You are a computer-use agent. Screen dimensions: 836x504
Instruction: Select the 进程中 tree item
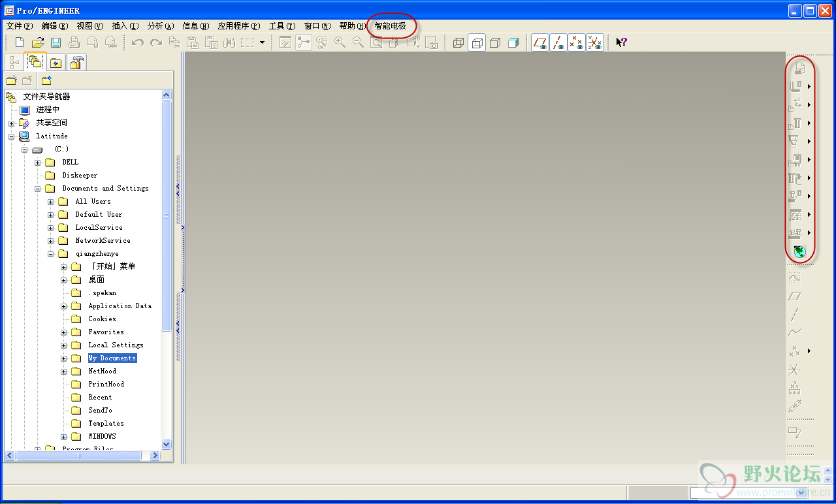(48, 110)
